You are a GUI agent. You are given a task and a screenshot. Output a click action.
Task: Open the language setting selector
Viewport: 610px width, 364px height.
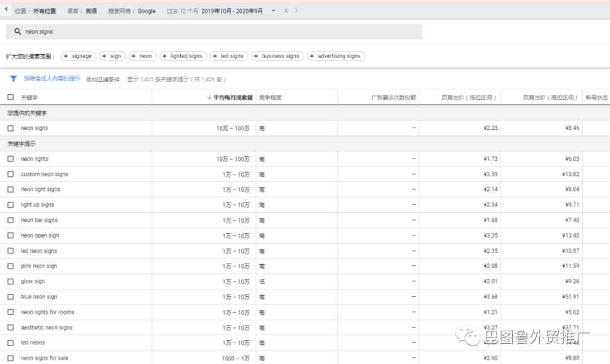(82, 11)
